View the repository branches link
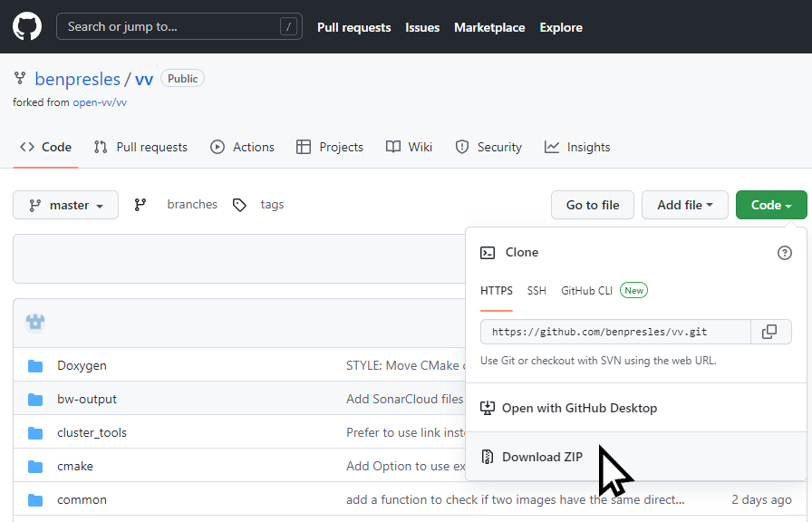The height and width of the screenshot is (522, 812). click(x=192, y=205)
